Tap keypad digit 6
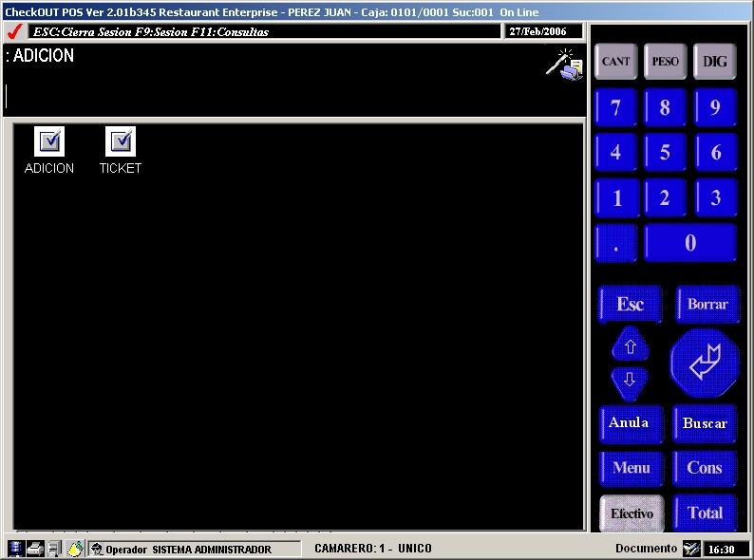The image size is (754, 560). [x=715, y=153]
